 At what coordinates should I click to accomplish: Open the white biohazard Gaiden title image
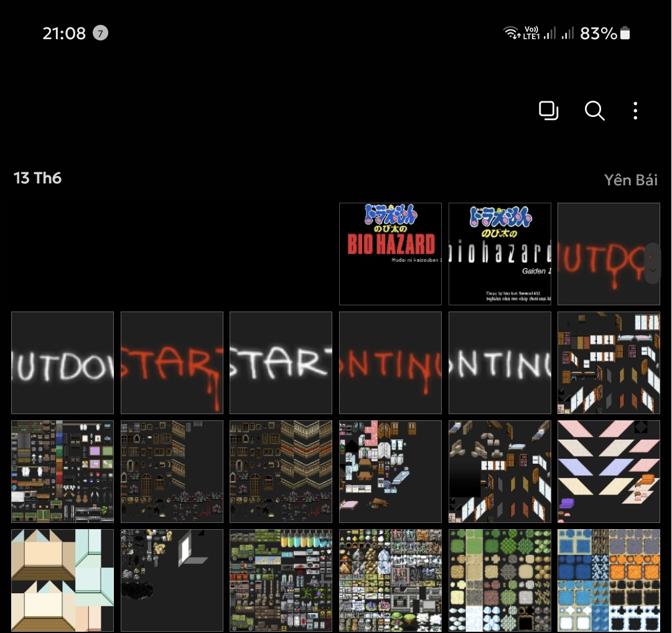click(500, 254)
